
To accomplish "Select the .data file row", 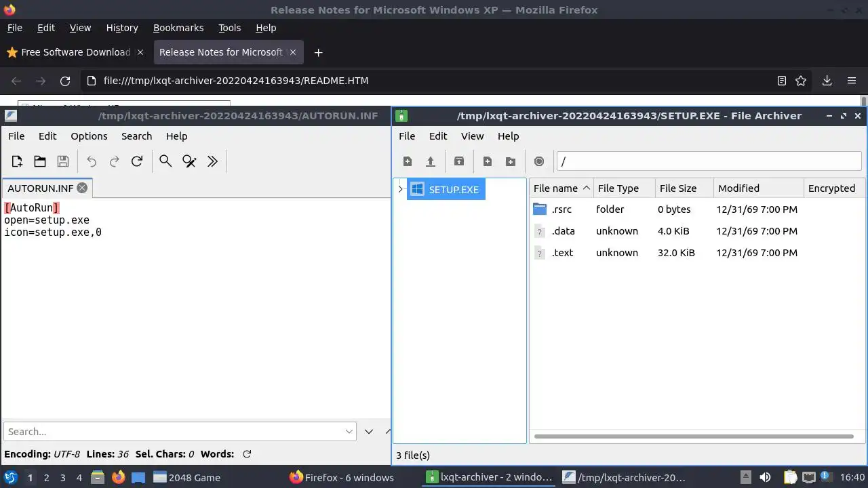I will coord(697,231).
